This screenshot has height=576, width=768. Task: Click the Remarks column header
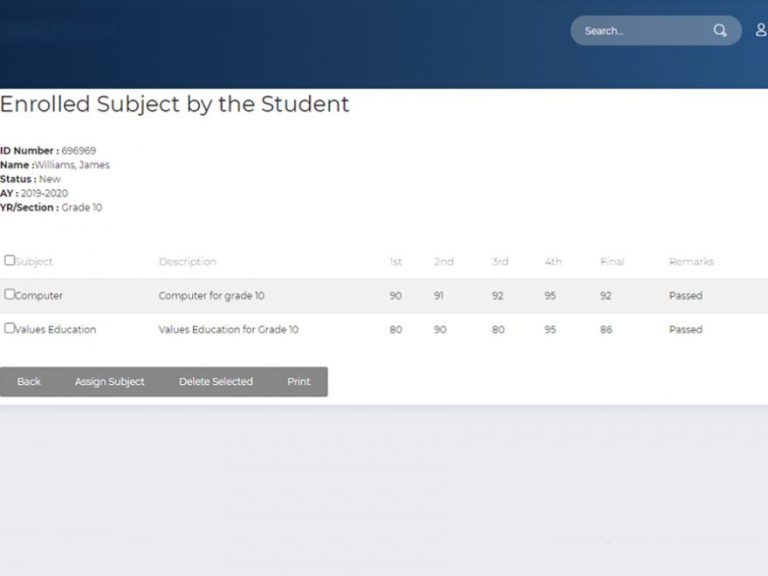[x=691, y=262]
